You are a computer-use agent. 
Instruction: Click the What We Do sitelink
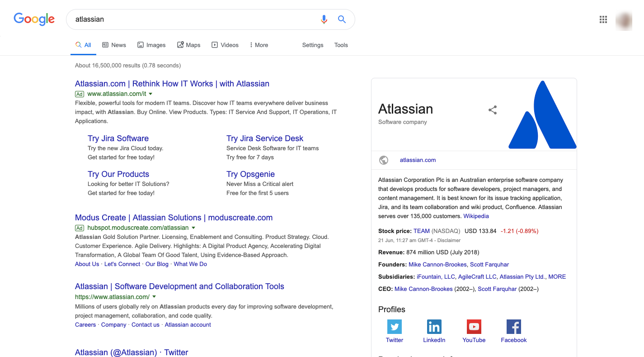tap(190, 264)
